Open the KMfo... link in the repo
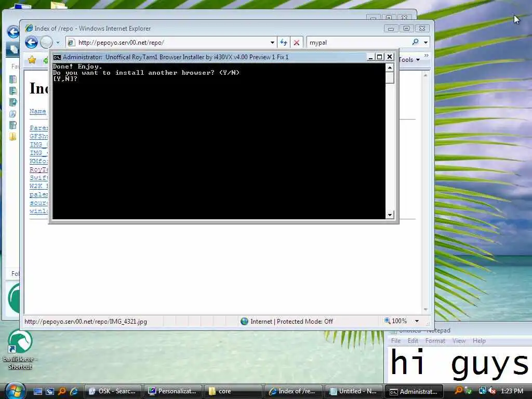 click(x=38, y=161)
